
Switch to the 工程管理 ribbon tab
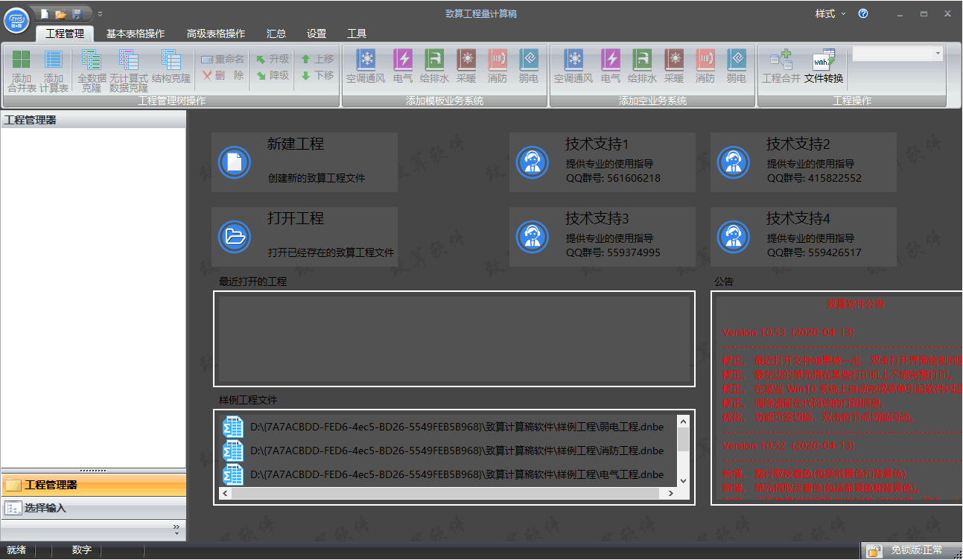(x=65, y=34)
